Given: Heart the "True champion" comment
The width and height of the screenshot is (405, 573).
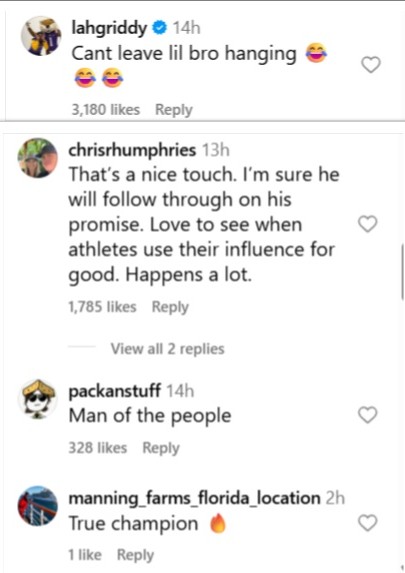Looking at the screenshot, I should click(368, 523).
